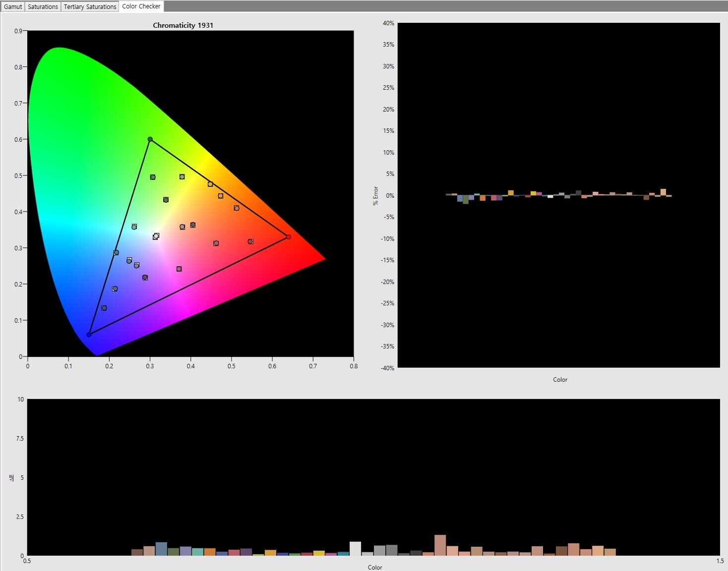Click the 20% tick on the error axis
The height and width of the screenshot is (571, 728).
point(389,110)
